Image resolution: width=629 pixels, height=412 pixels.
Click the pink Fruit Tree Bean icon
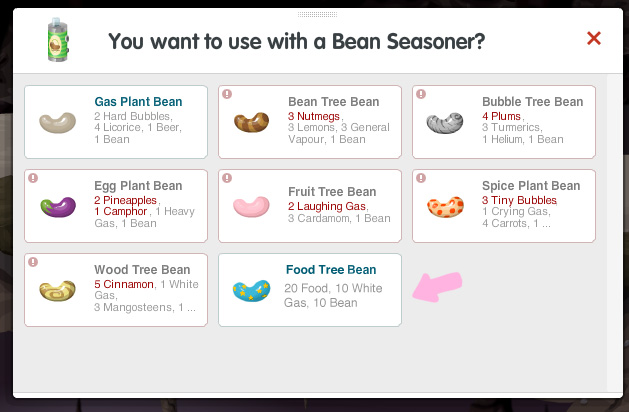tap(251, 207)
